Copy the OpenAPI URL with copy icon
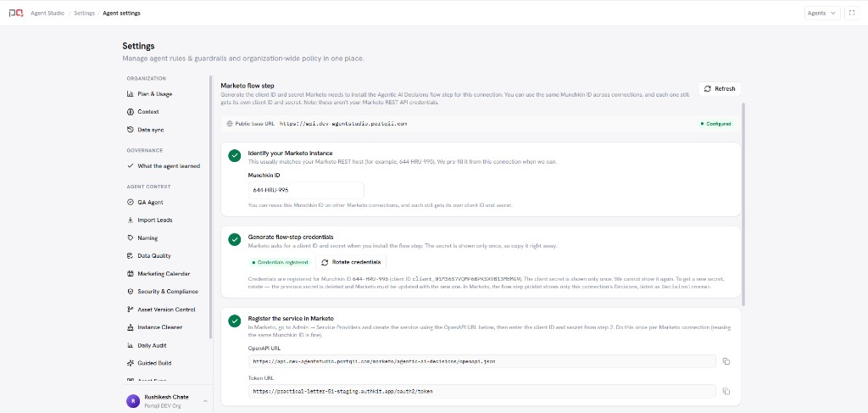868x413 pixels. [x=726, y=361]
